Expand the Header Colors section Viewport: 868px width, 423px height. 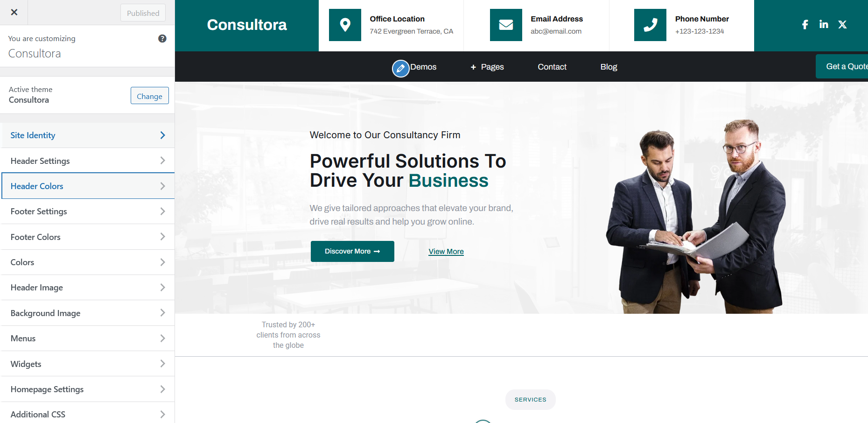88,186
